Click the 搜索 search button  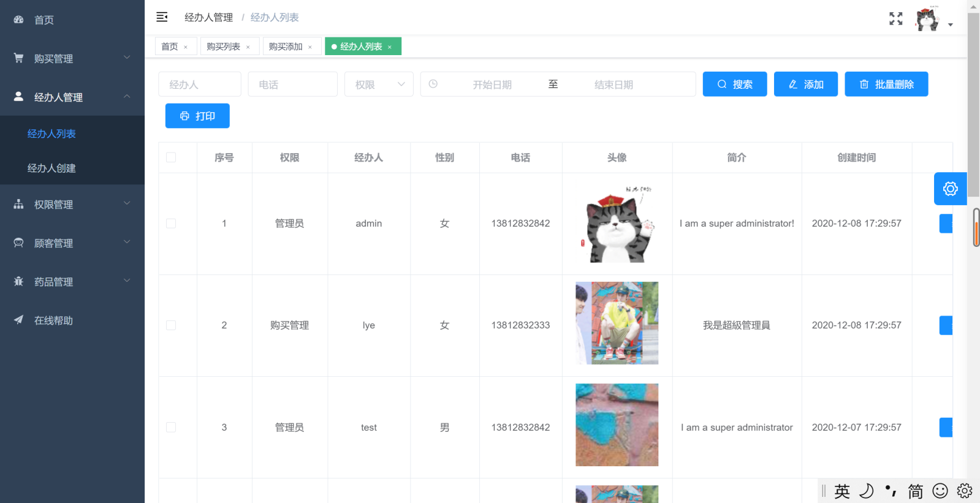(x=735, y=84)
